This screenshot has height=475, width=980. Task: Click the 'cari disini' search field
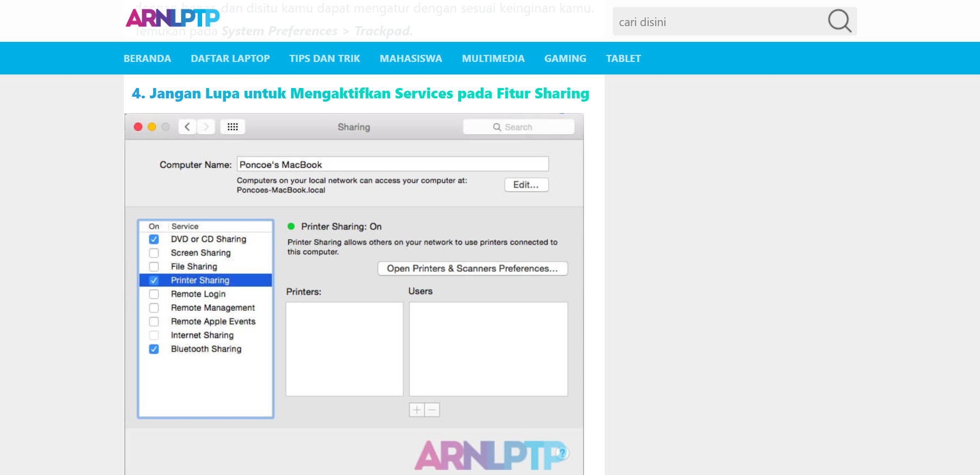point(720,22)
